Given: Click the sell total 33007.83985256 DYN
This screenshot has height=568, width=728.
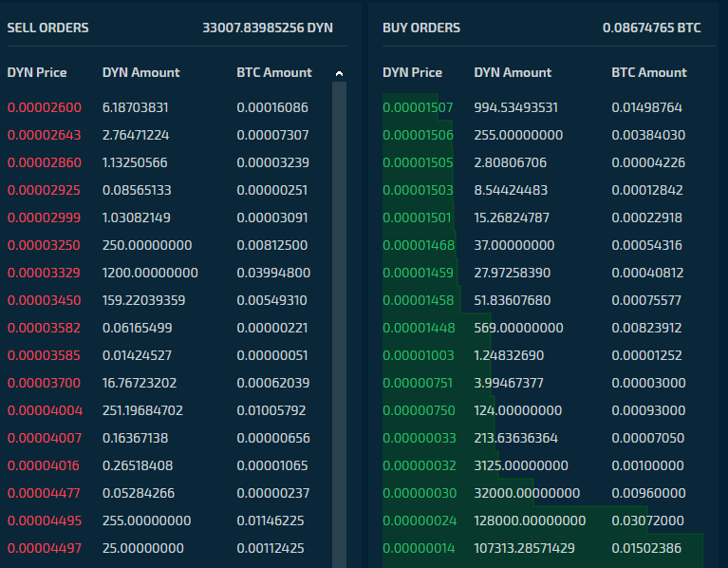Looking at the screenshot, I should tap(268, 28).
